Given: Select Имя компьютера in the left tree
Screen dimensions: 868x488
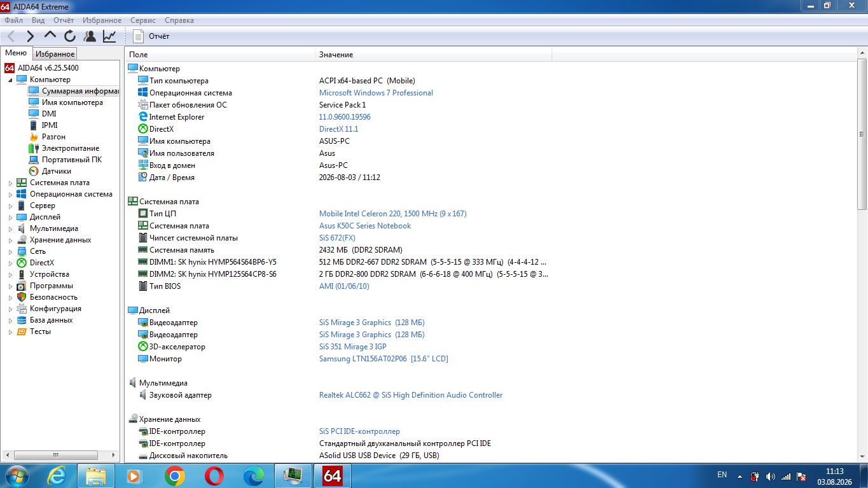Looking at the screenshot, I should pyautogui.click(x=72, y=102).
